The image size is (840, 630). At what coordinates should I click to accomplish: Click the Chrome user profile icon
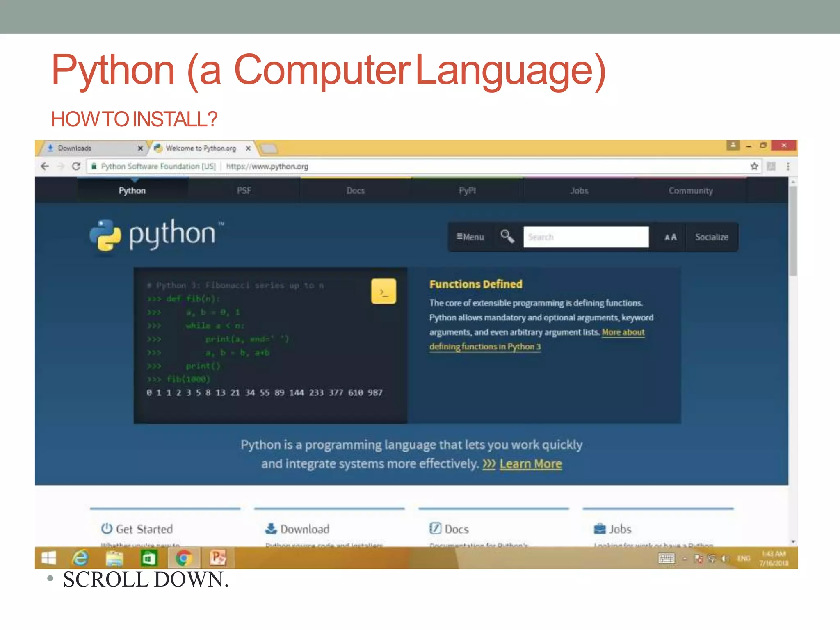(733, 145)
